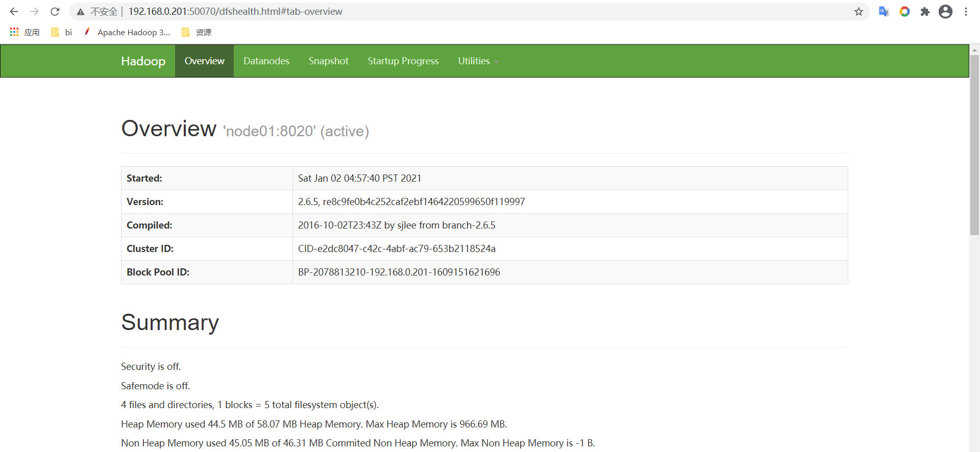
Task: Click the browser forward arrow
Action: click(x=34, y=11)
